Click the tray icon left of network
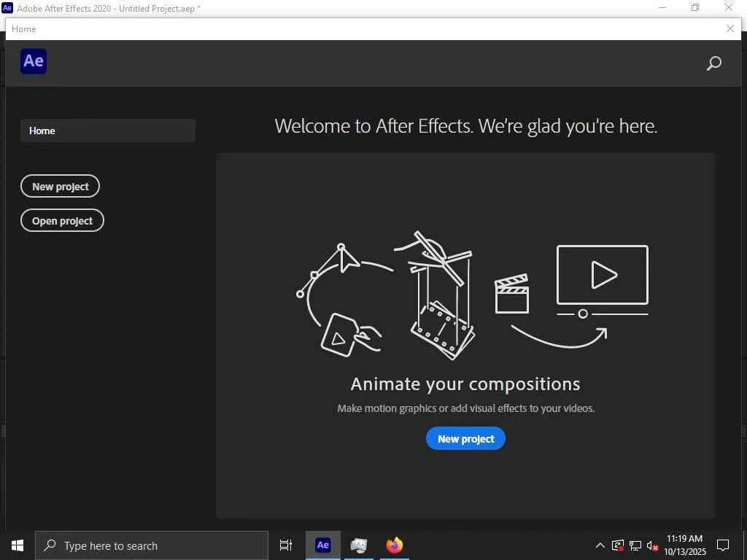747x560 pixels. pyautogui.click(x=618, y=545)
